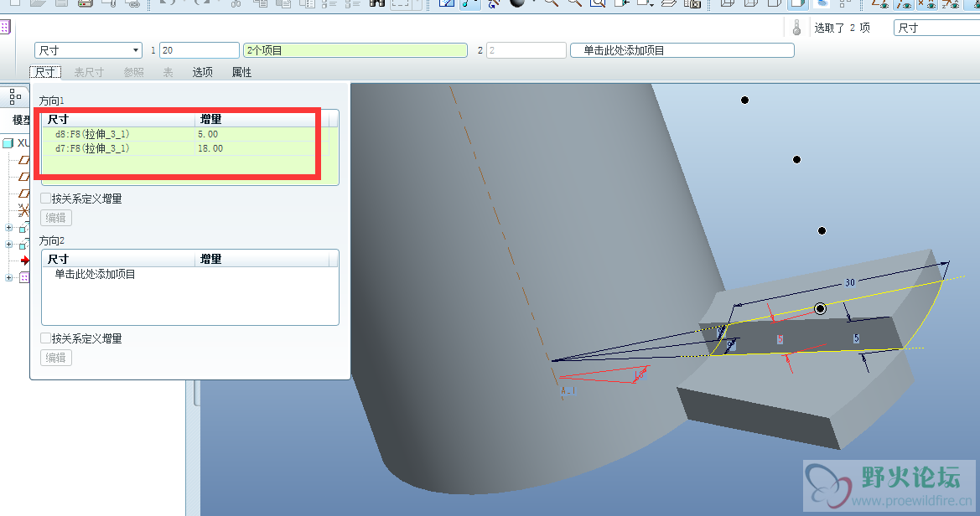Toggle datum plane display icon
Image resolution: width=980 pixels, height=516 pixels.
[x=880, y=3]
